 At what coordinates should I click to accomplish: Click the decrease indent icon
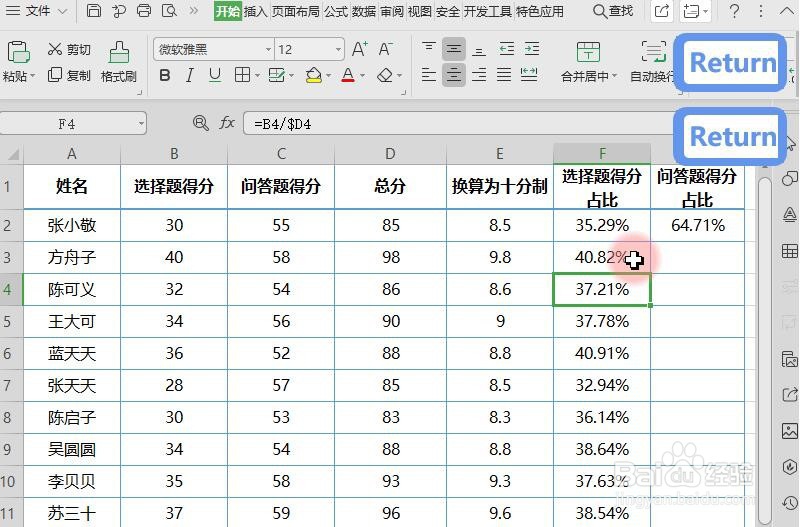pos(507,48)
